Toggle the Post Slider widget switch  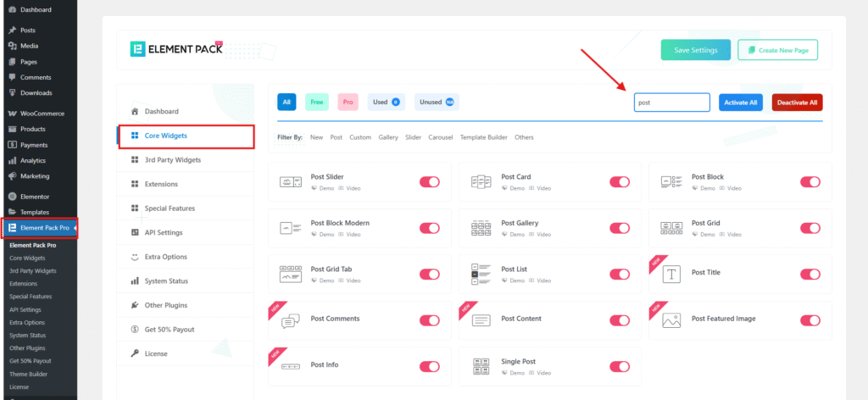point(429,181)
